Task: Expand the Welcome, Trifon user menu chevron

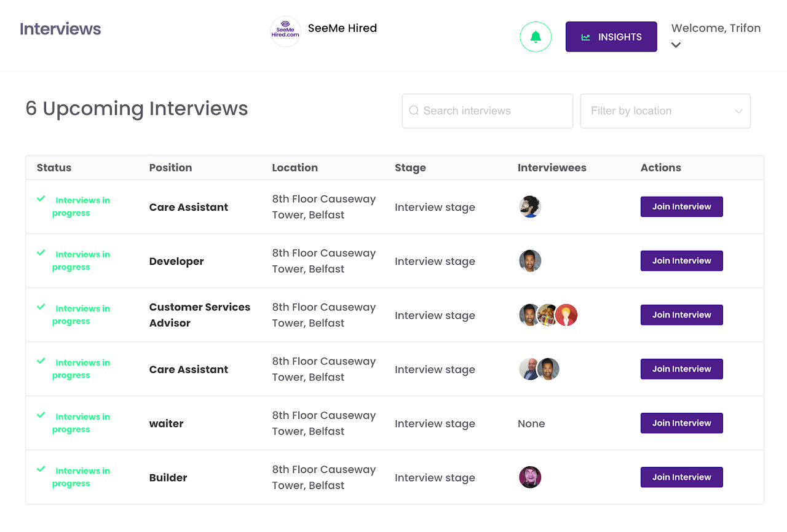Action: (x=676, y=45)
